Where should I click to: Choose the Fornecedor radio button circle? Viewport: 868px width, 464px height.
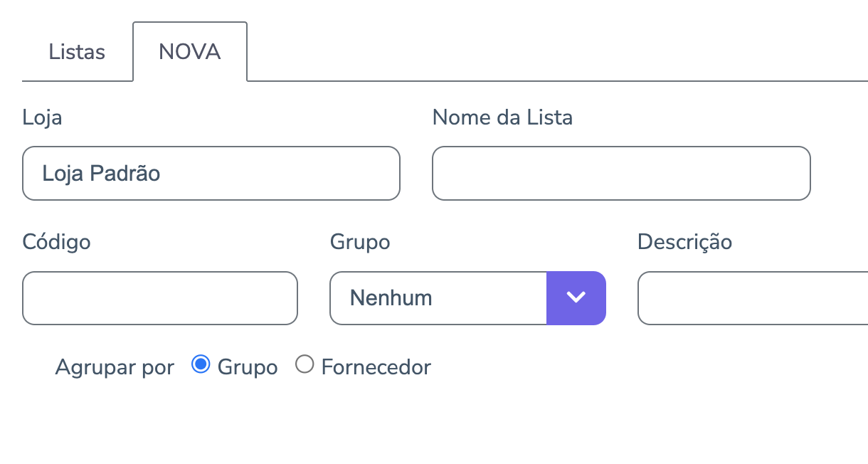(x=305, y=365)
